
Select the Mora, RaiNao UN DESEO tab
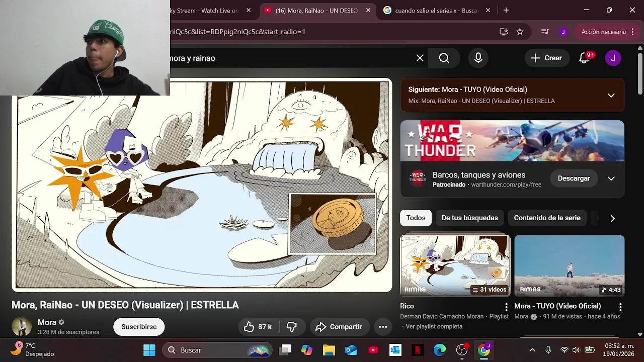point(318,11)
